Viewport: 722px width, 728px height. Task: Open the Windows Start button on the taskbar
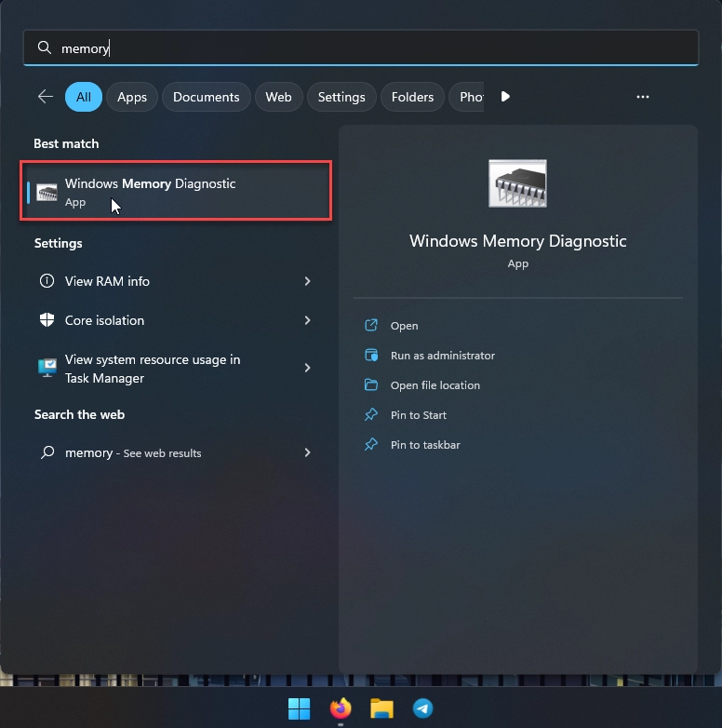[x=300, y=708]
